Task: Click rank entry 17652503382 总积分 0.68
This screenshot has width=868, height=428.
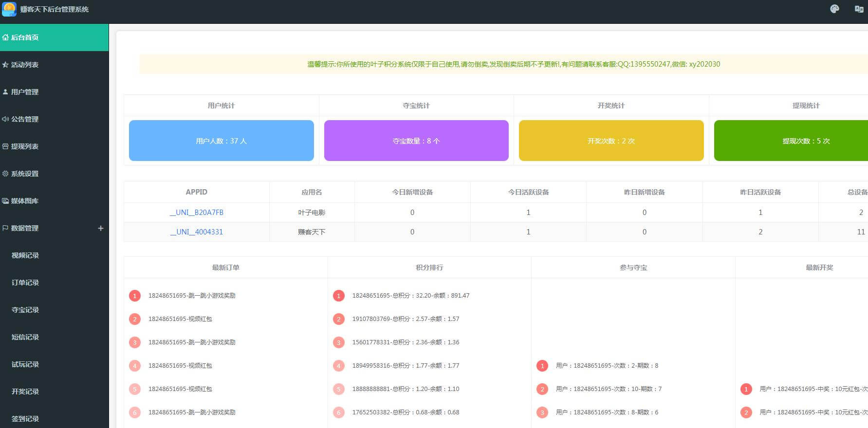Action: pos(406,412)
